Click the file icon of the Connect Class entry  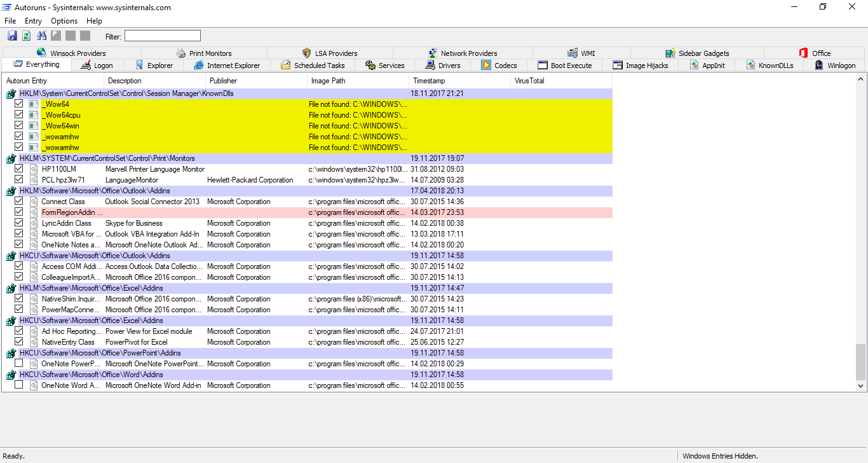pos(33,202)
